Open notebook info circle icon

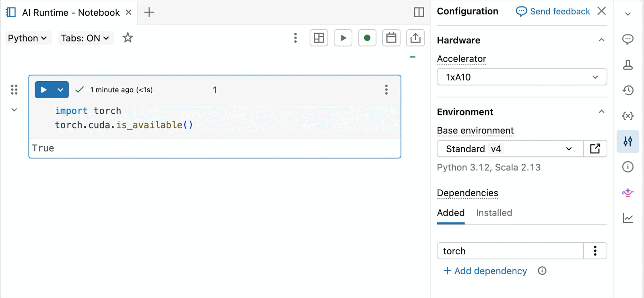tap(627, 167)
